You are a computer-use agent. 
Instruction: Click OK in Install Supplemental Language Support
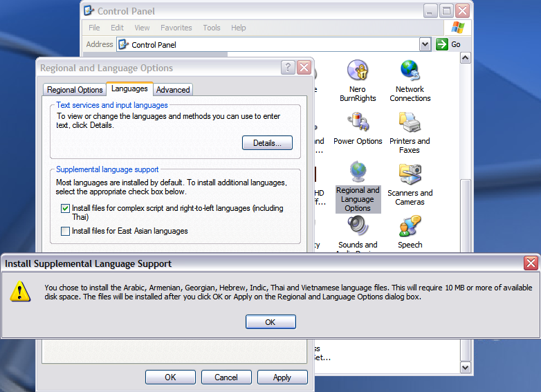pyautogui.click(x=270, y=322)
